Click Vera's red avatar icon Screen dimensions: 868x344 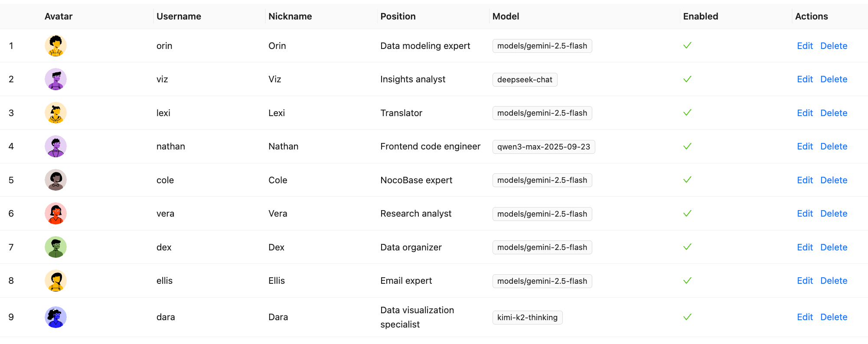(x=55, y=214)
